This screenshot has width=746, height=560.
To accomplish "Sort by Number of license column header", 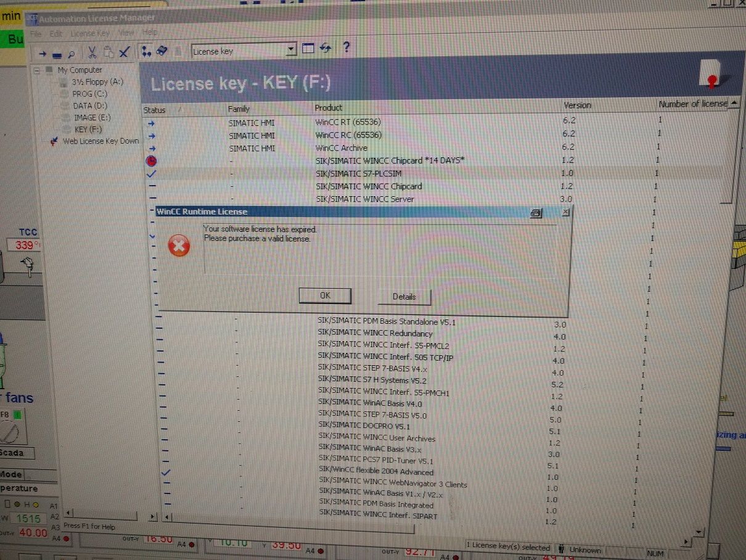I will click(x=693, y=104).
